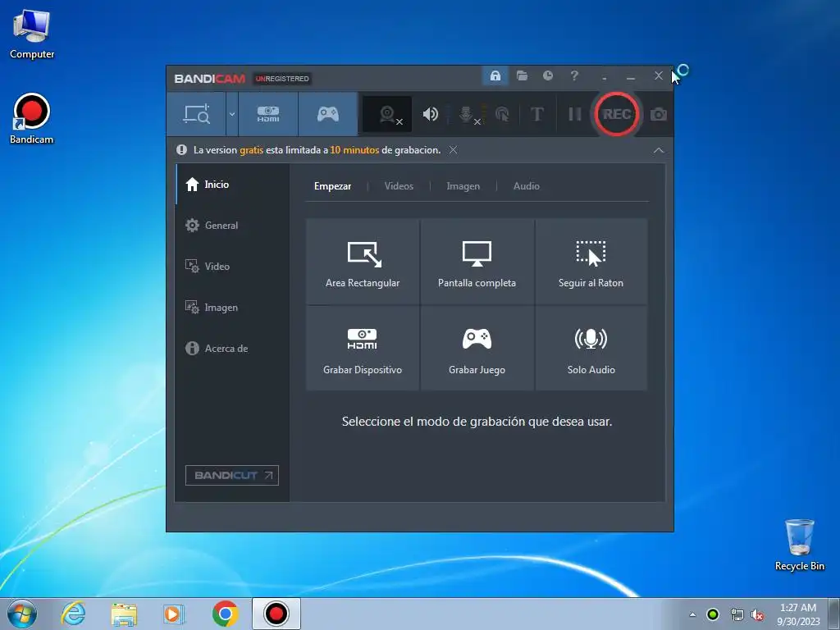Screen dimensions: 840x630
Task: Expand the screen recording mode dropdown arrow
Action: click(x=232, y=114)
